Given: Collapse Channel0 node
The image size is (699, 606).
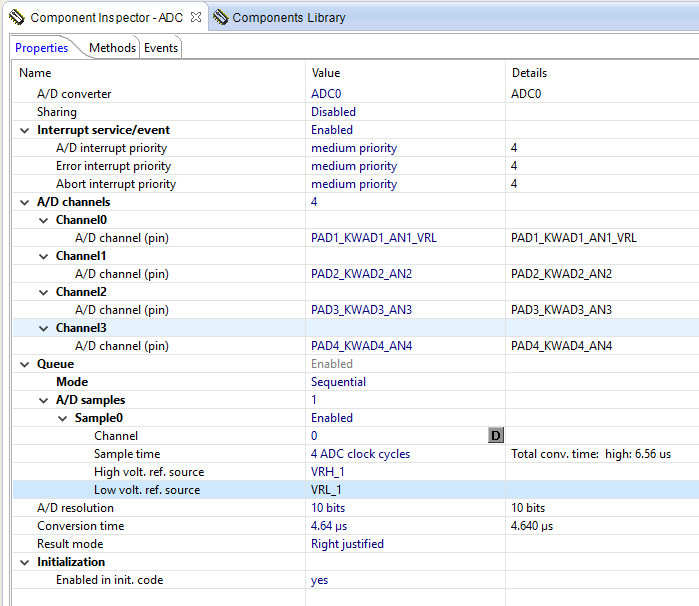Looking at the screenshot, I should click(43, 220).
